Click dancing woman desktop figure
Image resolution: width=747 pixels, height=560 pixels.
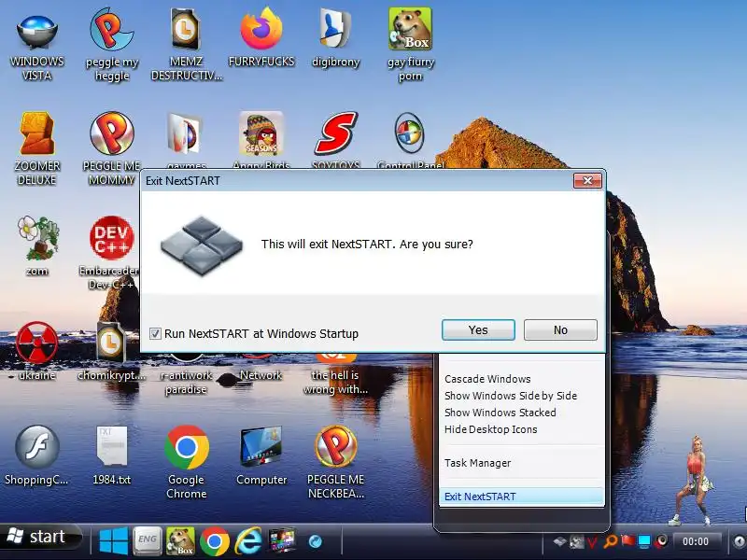tap(692, 481)
